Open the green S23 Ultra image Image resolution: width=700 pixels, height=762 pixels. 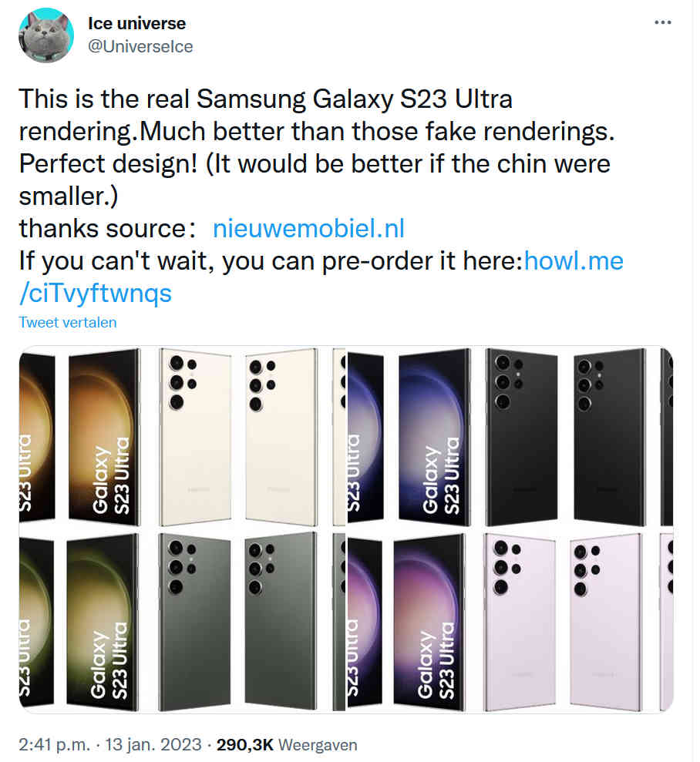pyautogui.click(x=182, y=621)
